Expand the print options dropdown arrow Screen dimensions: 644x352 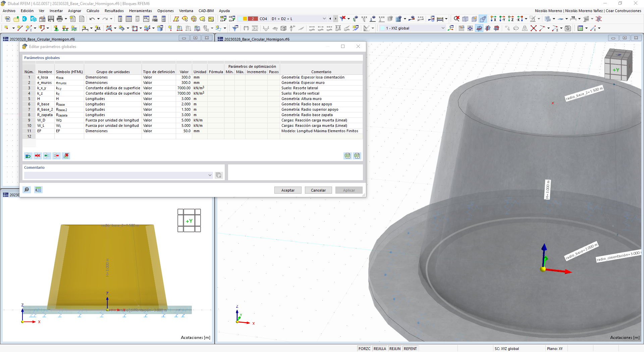pyautogui.click(x=66, y=19)
